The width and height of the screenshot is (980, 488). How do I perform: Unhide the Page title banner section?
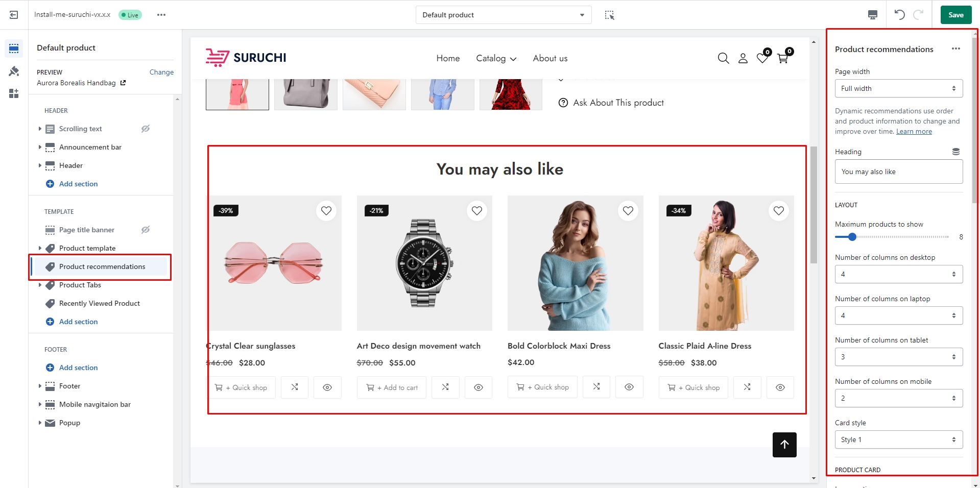point(146,230)
